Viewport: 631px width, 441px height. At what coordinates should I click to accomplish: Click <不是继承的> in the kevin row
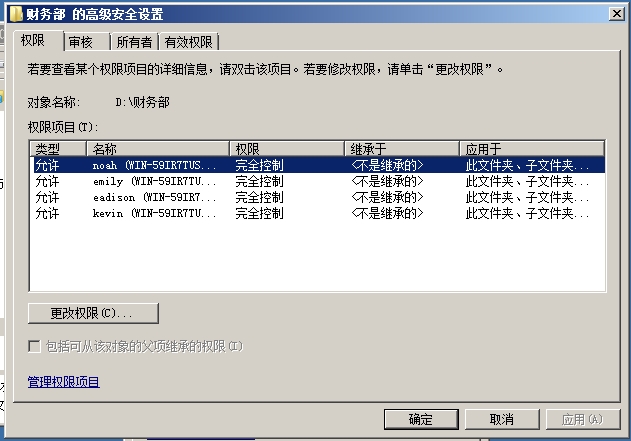pyautogui.click(x=388, y=213)
